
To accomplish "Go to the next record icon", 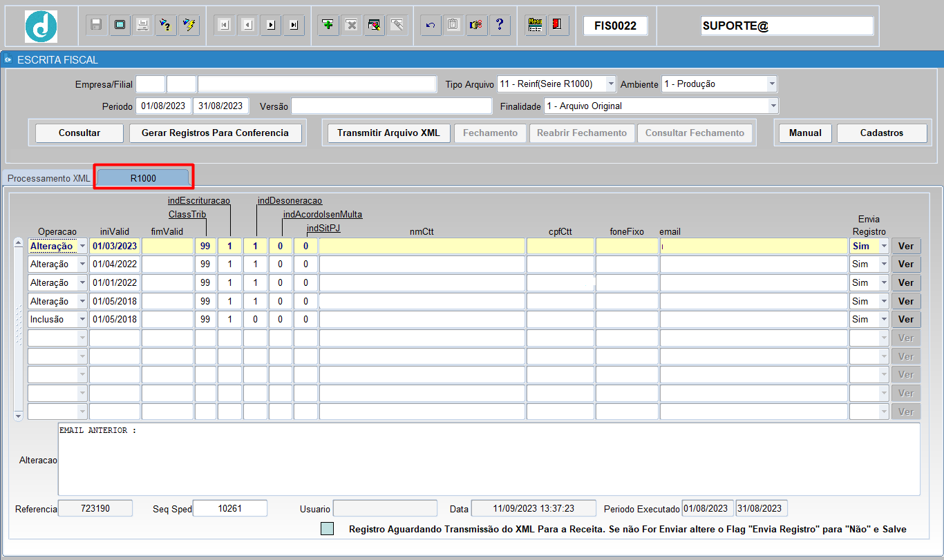I will click(x=271, y=26).
